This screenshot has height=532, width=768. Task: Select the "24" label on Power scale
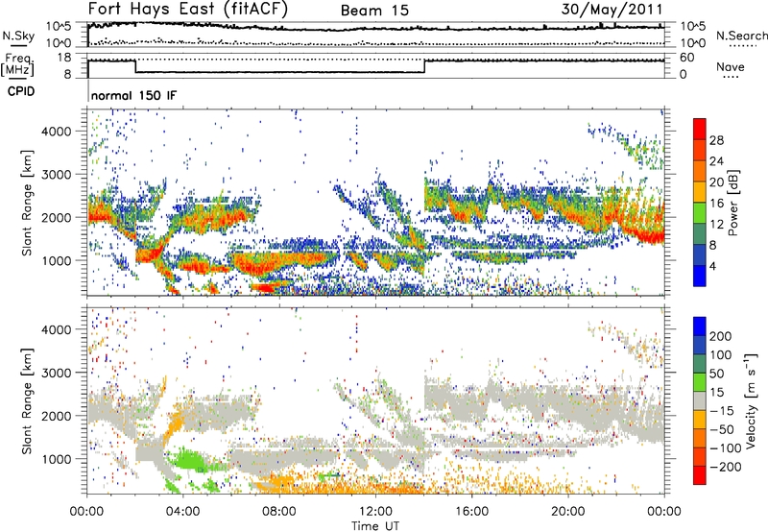[716, 161]
